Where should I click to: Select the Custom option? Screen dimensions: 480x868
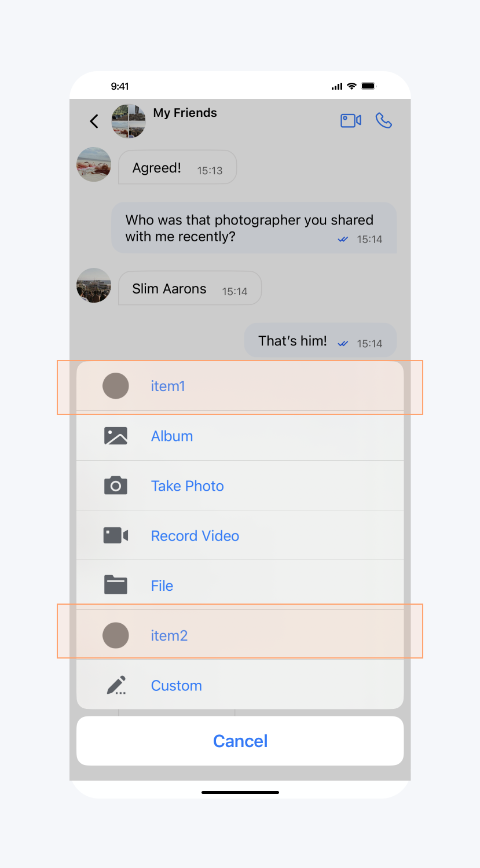[x=176, y=686]
